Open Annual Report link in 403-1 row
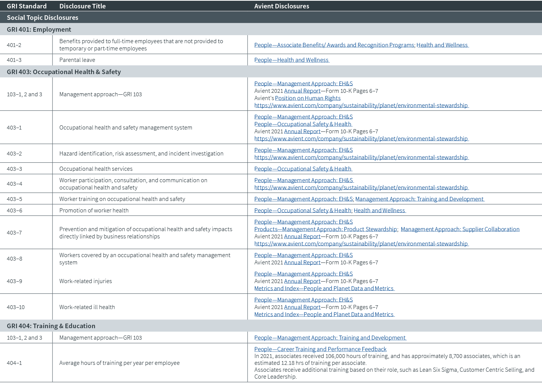 tap(302, 131)
